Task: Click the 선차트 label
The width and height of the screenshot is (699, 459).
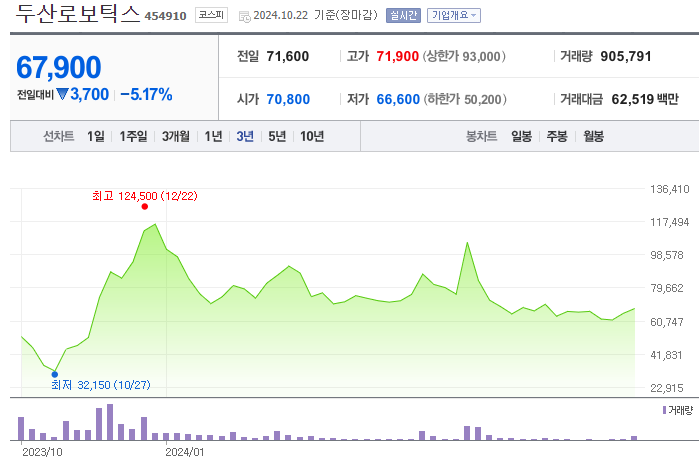Action: coord(58,136)
